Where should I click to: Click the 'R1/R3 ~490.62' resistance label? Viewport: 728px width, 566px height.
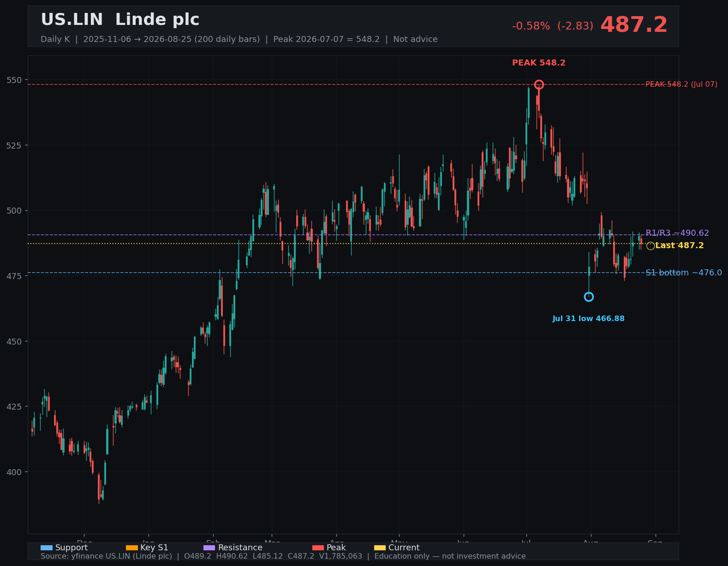677,233
